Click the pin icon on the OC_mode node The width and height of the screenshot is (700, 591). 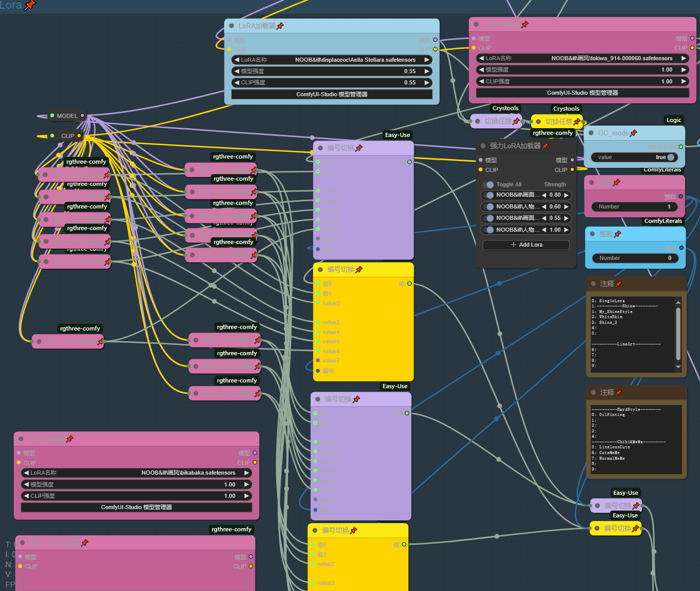tap(634, 133)
